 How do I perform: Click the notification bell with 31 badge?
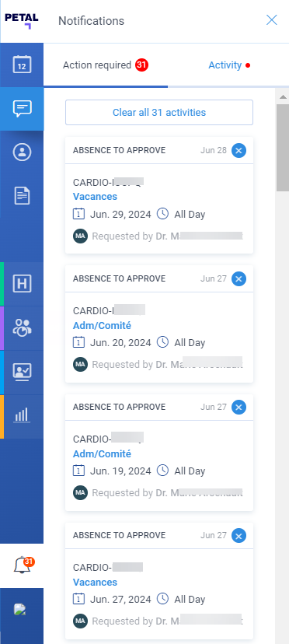tap(23, 565)
